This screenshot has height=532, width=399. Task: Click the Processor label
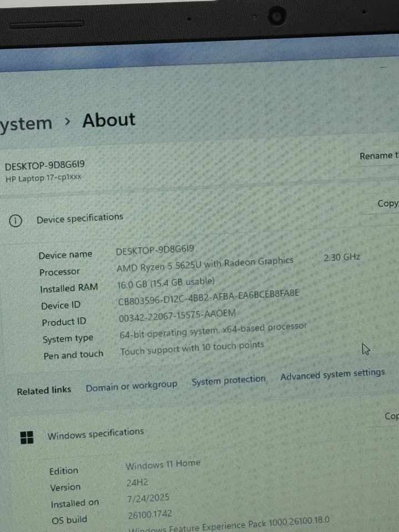tap(59, 272)
